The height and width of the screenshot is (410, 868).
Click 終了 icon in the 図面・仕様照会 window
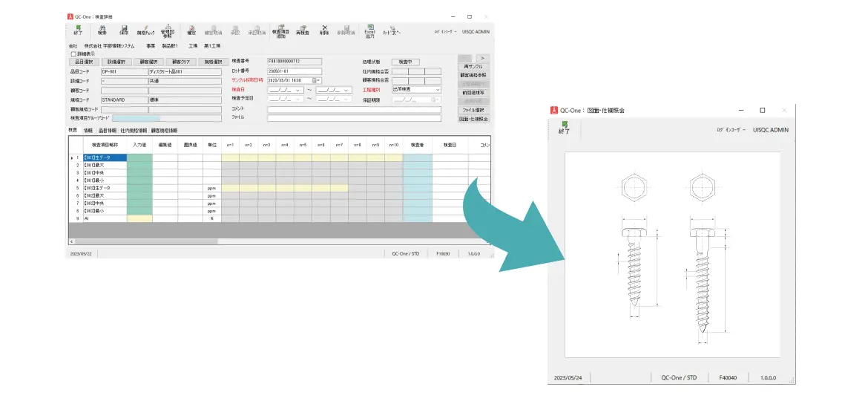point(565,128)
